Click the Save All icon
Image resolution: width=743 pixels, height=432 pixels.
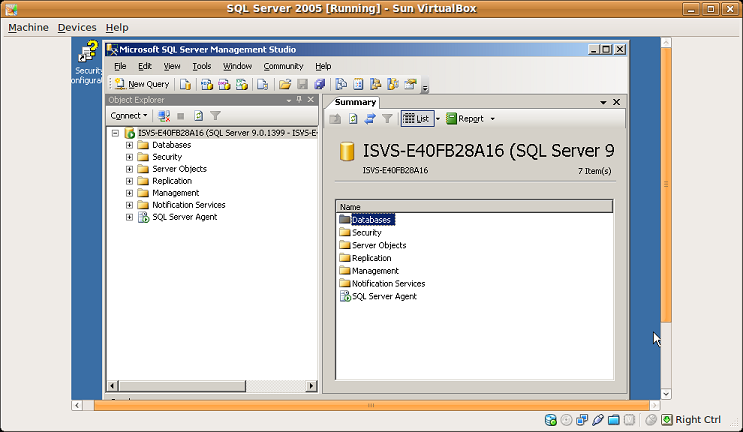point(320,84)
